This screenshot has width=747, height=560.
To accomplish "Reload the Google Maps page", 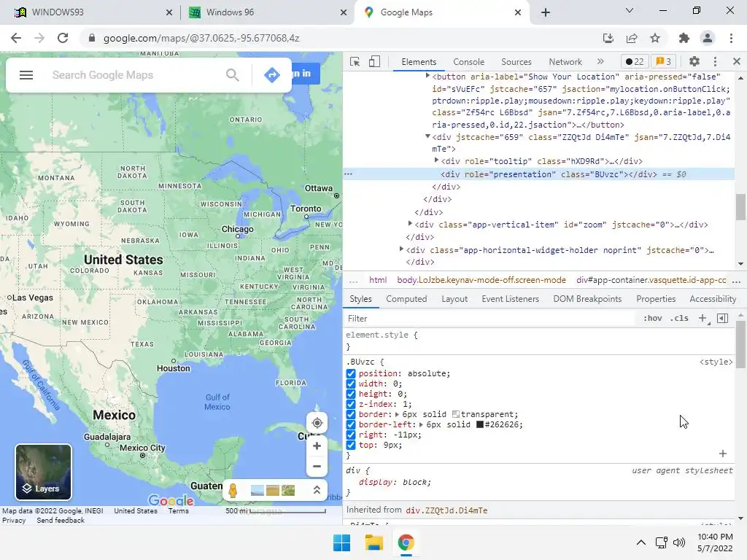I will (63, 38).
